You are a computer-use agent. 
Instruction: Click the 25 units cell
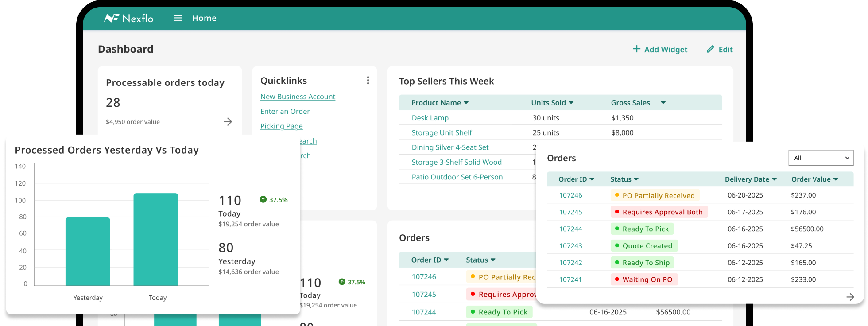[546, 132]
